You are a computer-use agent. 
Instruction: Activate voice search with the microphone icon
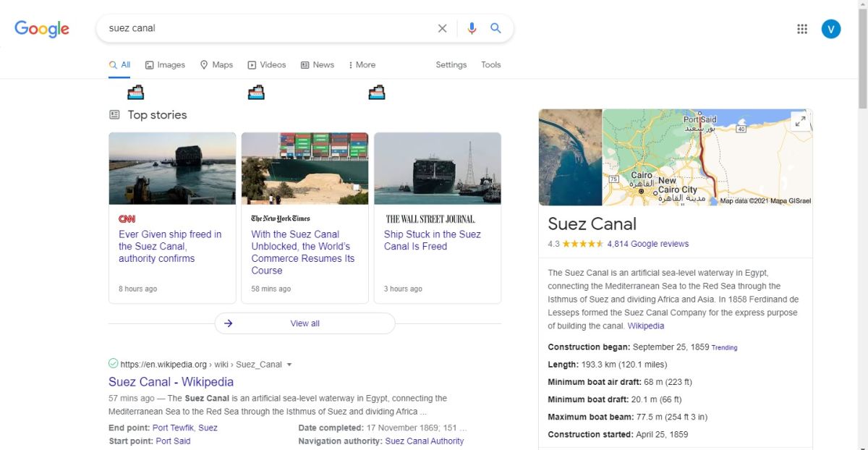point(472,28)
